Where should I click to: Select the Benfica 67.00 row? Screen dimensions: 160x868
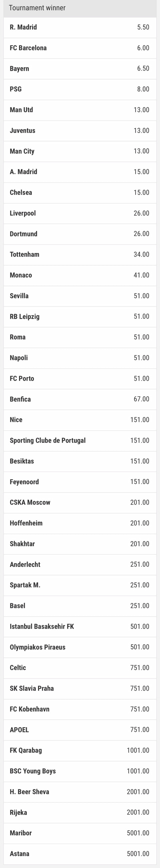click(x=80, y=399)
